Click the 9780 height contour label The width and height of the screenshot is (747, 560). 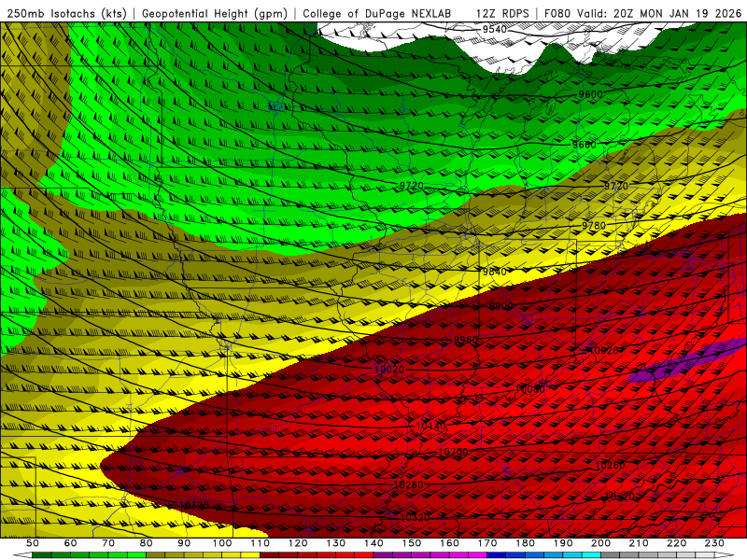click(x=594, y=225)
